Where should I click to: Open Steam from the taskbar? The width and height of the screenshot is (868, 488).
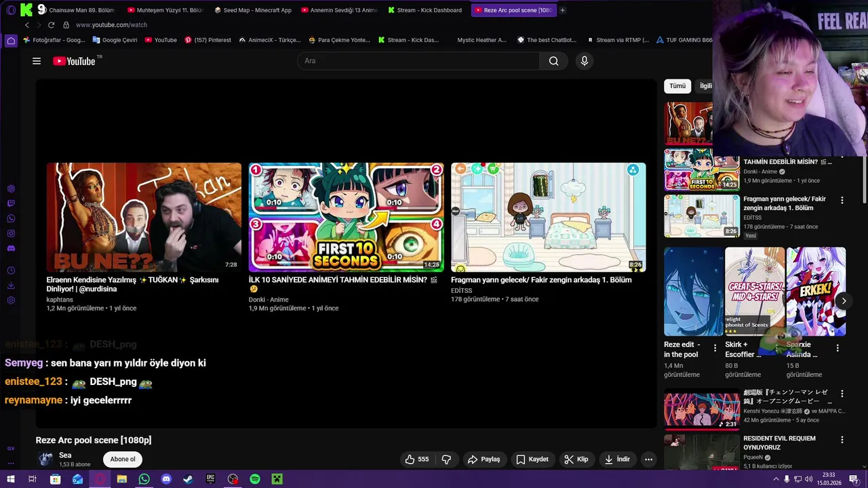(x=188, y=479)
